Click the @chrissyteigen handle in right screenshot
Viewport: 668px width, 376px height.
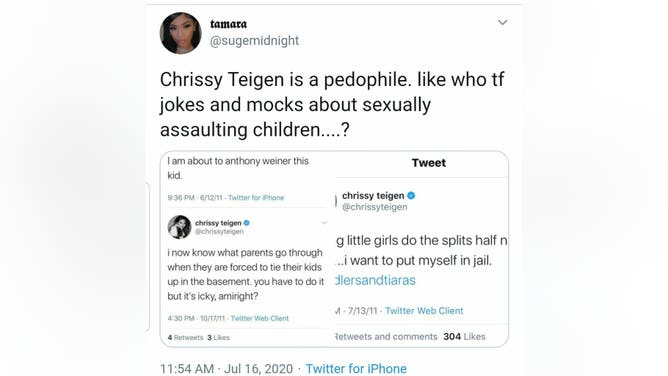375,207
